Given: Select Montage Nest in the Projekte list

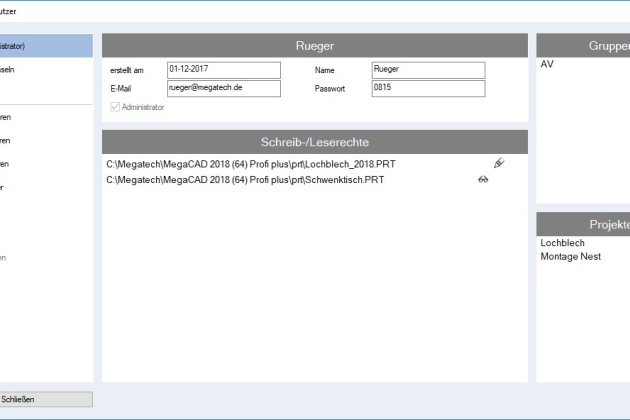Looking at the screenshot, I should click(570, 256).
